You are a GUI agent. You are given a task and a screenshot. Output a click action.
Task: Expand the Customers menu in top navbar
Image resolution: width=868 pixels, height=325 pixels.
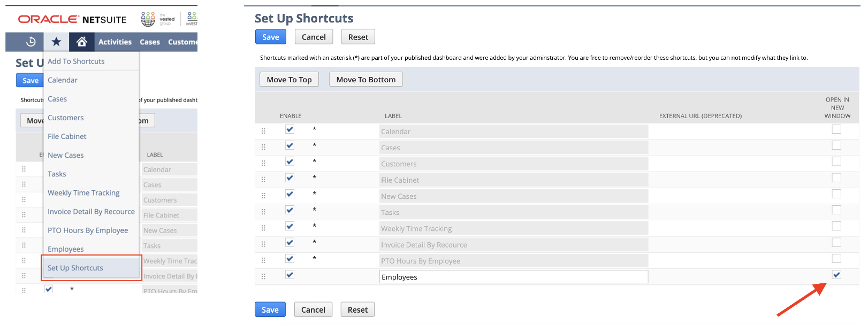182,42
